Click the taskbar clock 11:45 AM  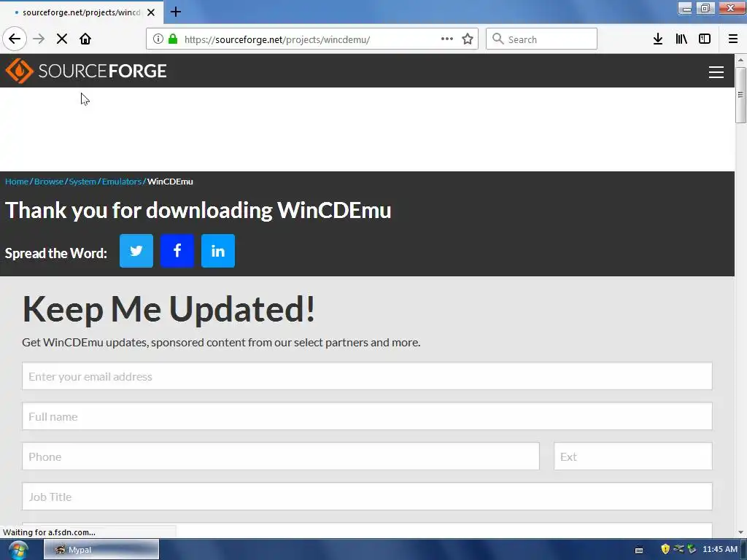coord(720,549)
